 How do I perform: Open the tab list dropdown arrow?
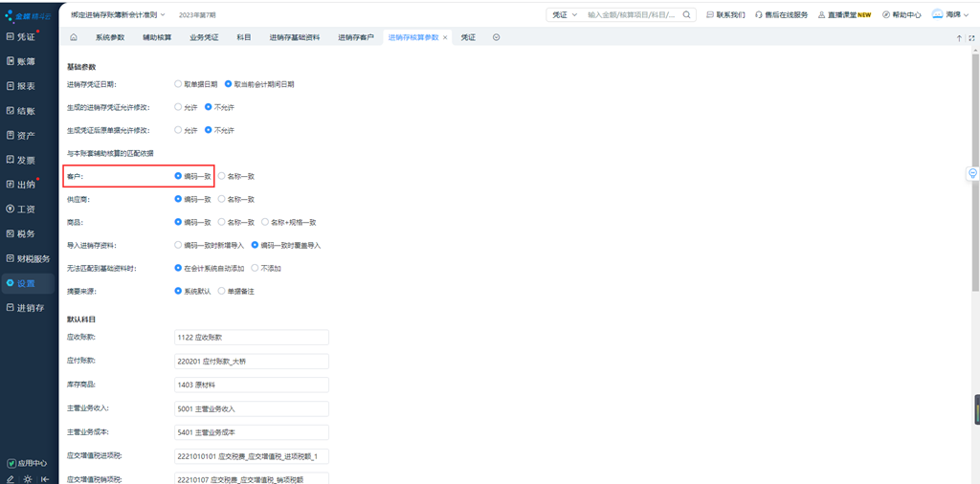[497, 37]
